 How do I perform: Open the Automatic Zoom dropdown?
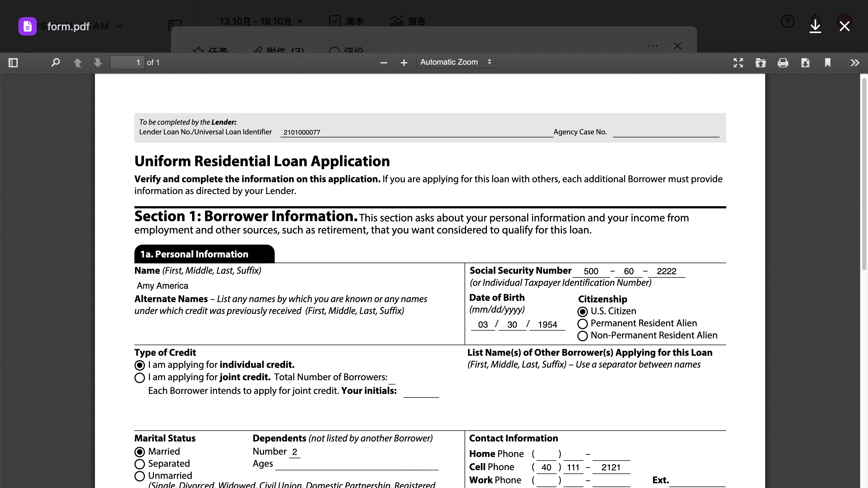456,62
